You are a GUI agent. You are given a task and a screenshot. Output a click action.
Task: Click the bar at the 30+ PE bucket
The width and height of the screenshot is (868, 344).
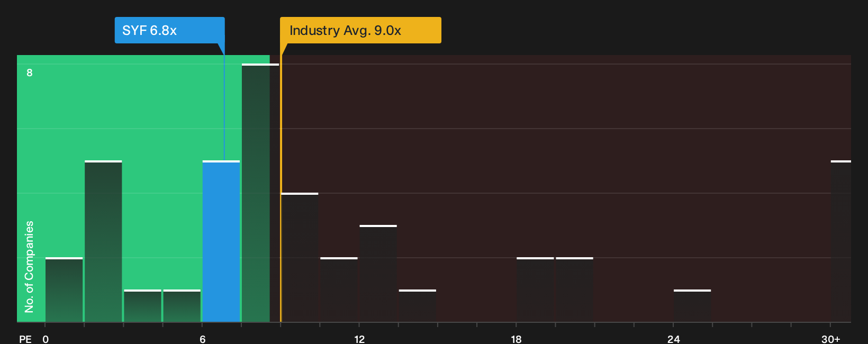841,241
